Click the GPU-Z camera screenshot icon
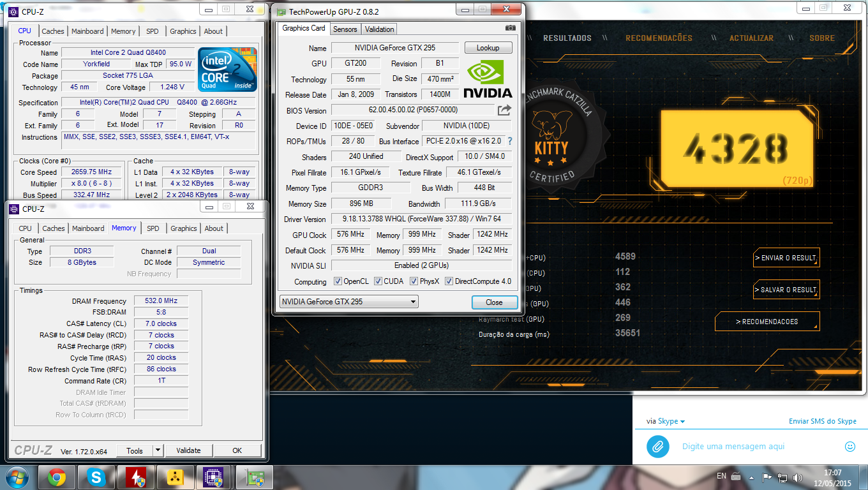The width and height of the screenshot is (868, 490). [x=510, y=28]
